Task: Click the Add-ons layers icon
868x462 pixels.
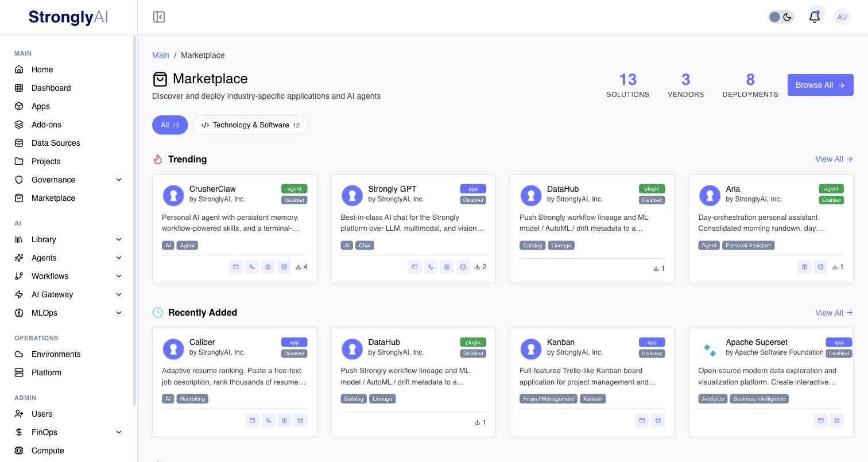Action: point(19,125)
